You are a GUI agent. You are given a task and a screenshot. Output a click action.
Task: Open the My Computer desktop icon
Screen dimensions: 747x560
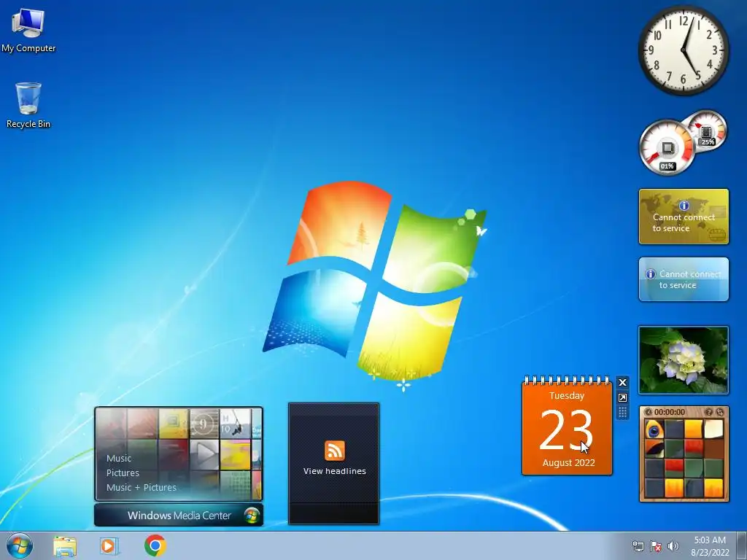pos(28,30)
